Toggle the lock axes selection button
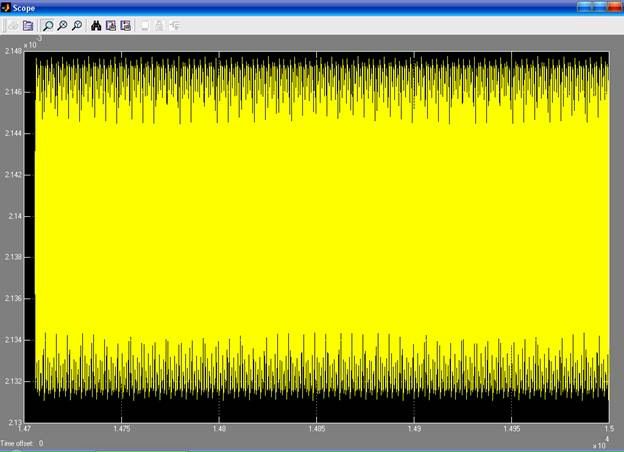The image size is (624, 452). pyautogui.click(x=160, y=25)
